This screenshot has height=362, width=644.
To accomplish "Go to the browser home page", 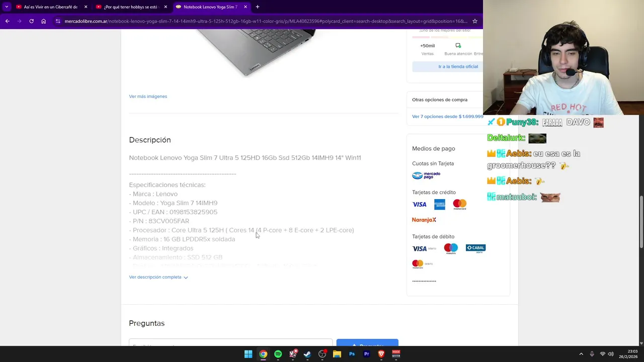I will (x=43, y=21).
